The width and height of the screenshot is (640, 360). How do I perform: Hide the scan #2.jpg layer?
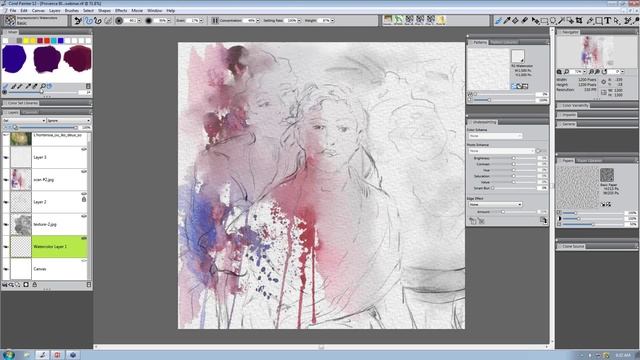coord(6,180)
